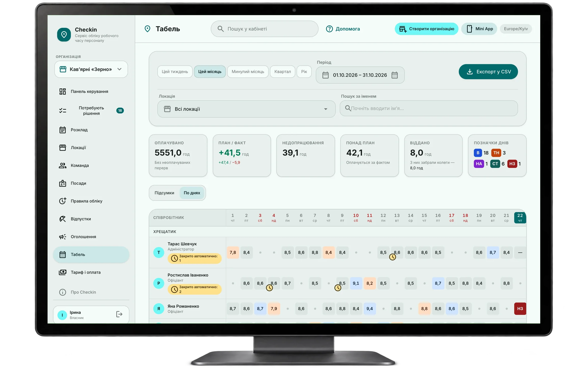This screenshot has width=588, height=368.
Task: Click the Розклад calendar icon in sidebar
Action: tap(63, 130)
